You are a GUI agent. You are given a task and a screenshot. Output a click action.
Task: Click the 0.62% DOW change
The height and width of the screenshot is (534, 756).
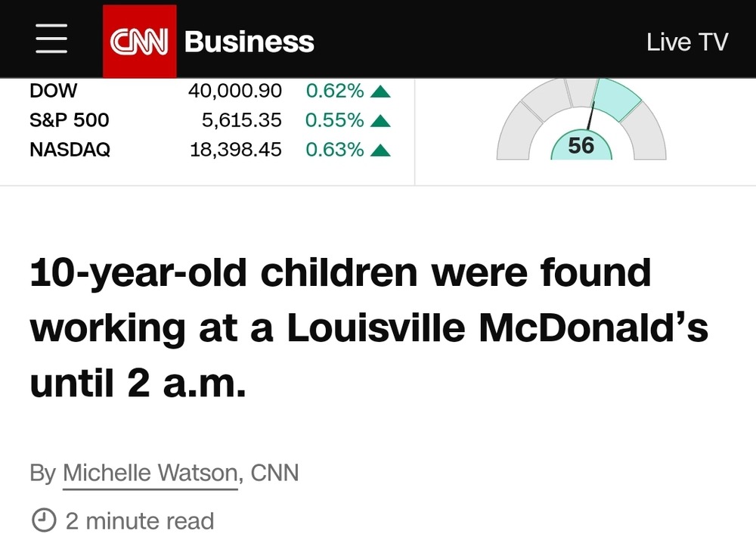(335, 91)
